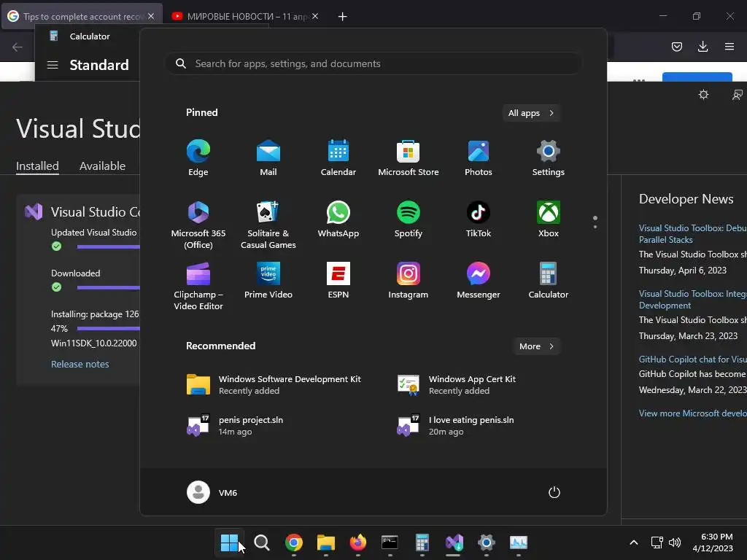747x560 pixels.
Task: Launch Instagram from pinned apps
Action: coord(409,281)
